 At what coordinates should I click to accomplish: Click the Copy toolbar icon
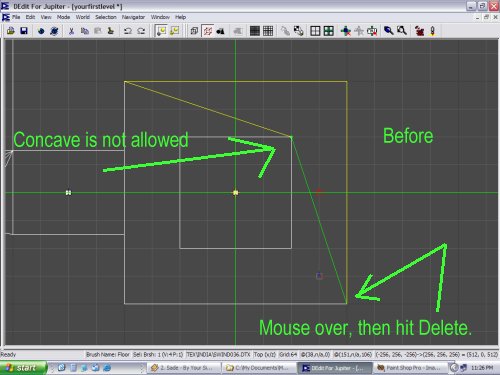point(85,31)
